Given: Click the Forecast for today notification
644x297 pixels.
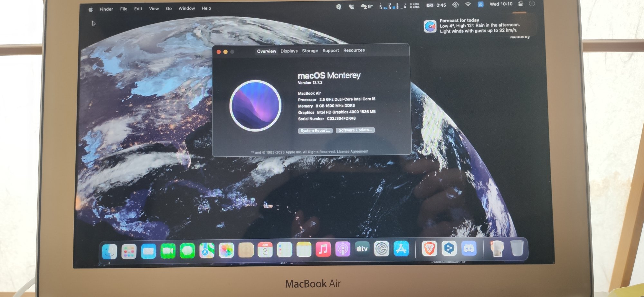Looking at the screenshot, I should (479, 26).
